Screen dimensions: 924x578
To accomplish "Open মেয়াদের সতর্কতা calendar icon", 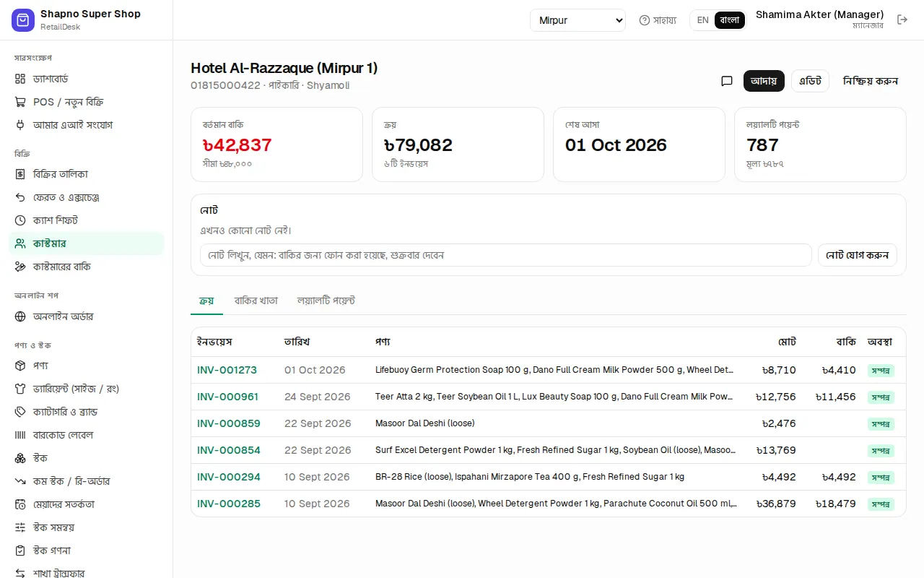I will click(20, 504).
